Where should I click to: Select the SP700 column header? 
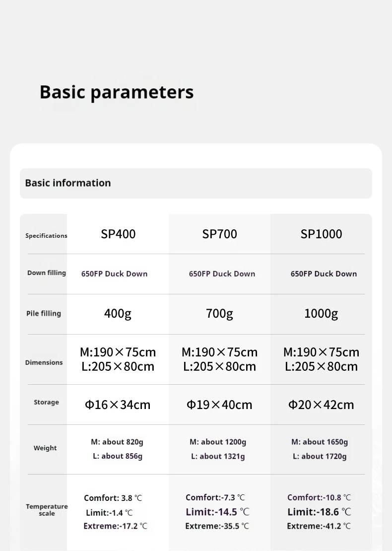point(219,234)
